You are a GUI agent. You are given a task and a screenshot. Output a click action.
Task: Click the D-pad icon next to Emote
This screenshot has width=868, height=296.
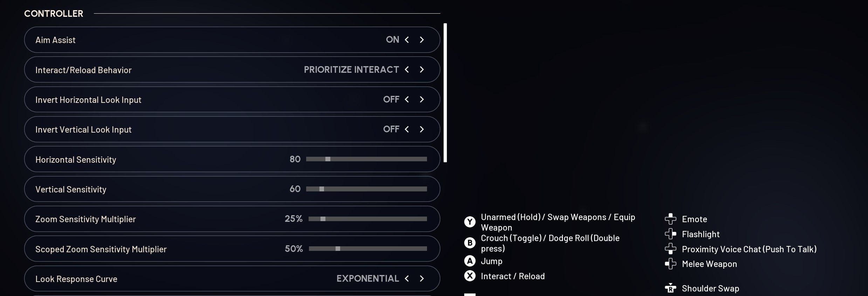coord(670,219)
